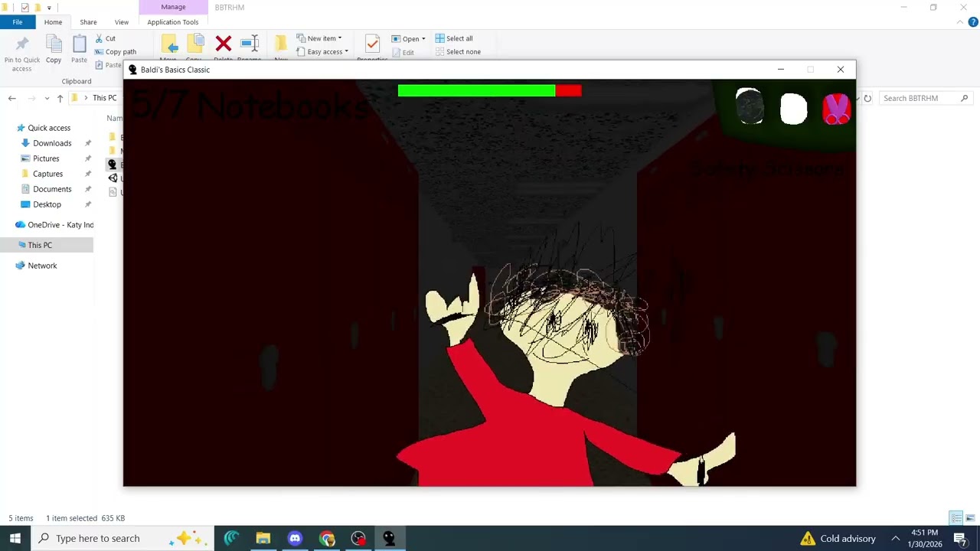Select This PC in the navigation pane
The width and height of the screenshot is (980, 551).
tap(46, 245)
